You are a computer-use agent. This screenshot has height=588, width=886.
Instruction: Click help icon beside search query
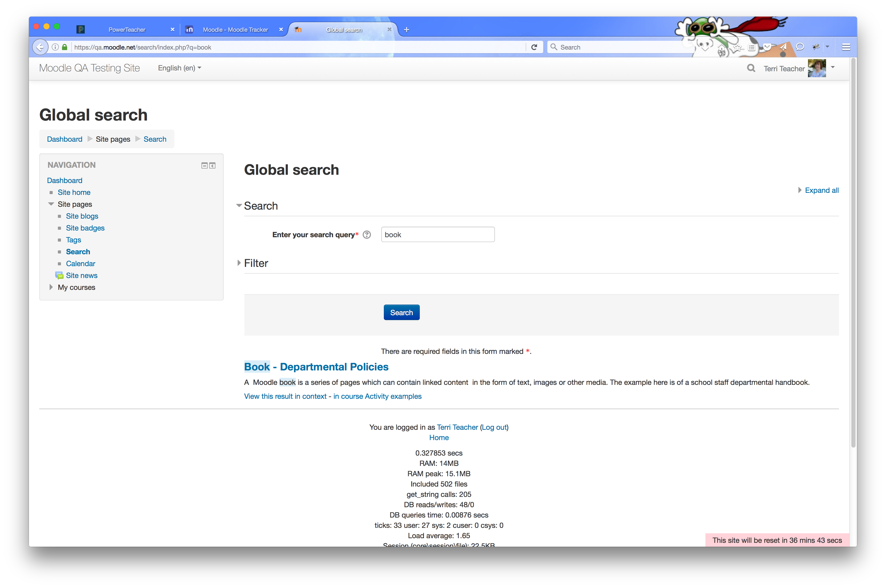pos(367,235)
